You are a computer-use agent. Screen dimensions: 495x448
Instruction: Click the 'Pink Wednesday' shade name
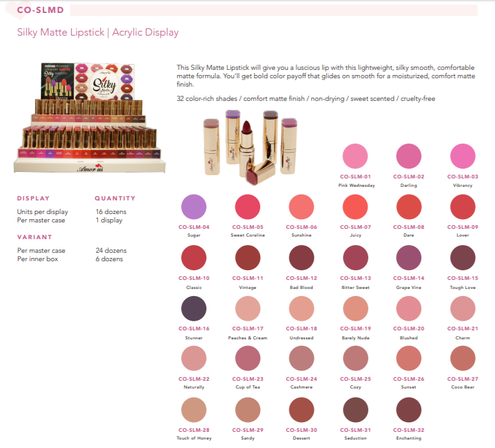pos(357,186)
